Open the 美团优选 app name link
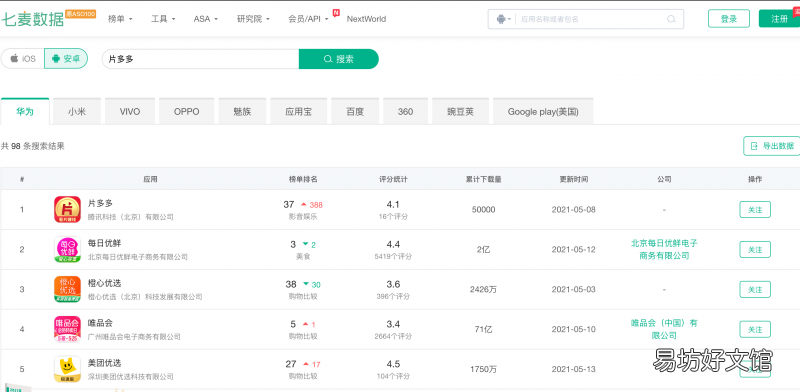Image resolution: width=800 pixels, height=392 pixels. click(105, 363)
